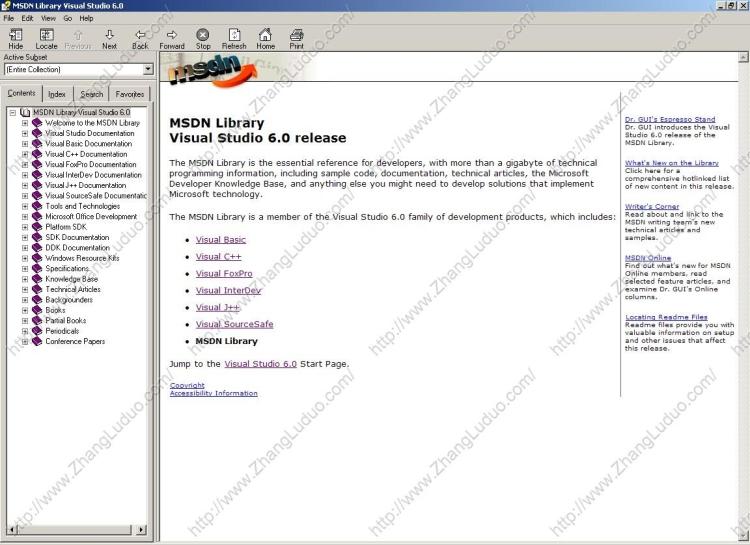
Task: Go Forward with the right arrow icon
Action: click(172, 35)
